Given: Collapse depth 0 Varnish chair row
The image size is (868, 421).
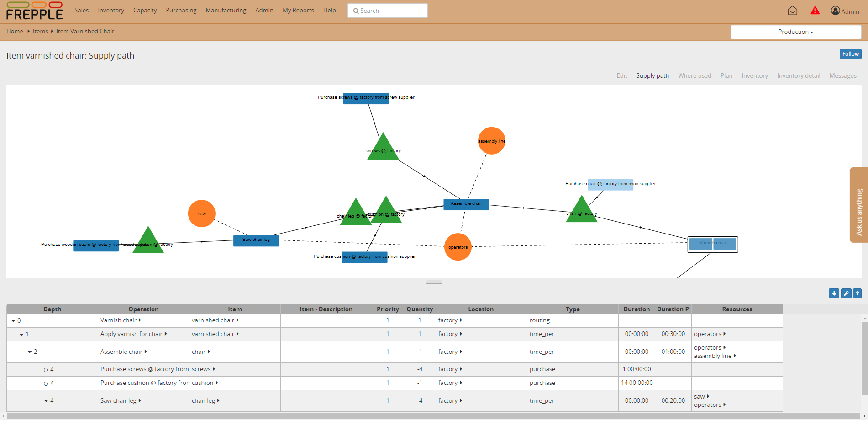Looking at the screenshot, I should [x=13, y=321].
